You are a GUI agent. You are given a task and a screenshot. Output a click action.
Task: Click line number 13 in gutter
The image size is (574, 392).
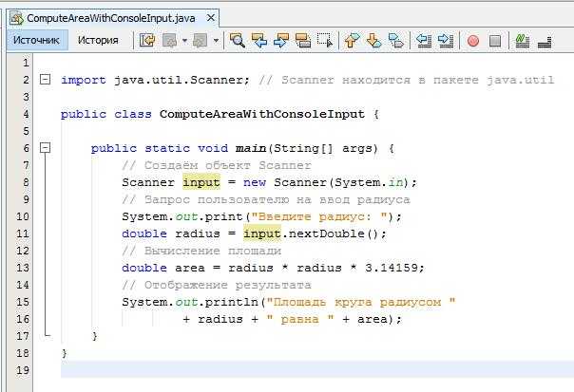22,268
